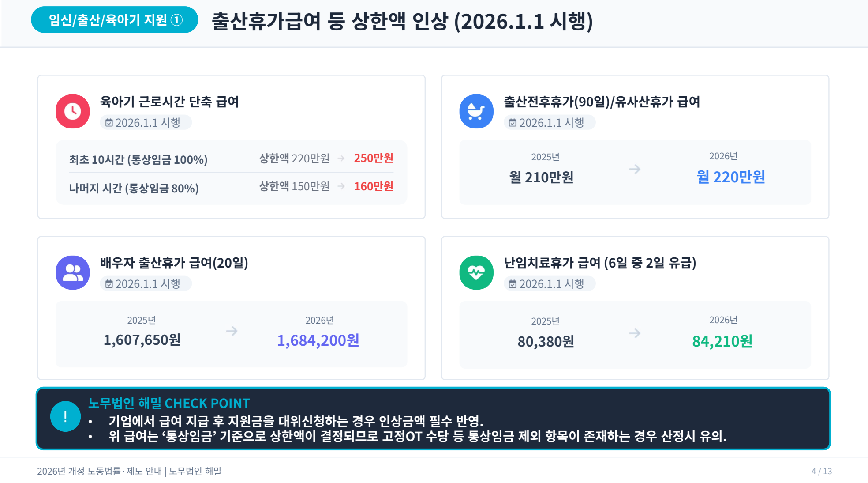The width and height of the screenshot is (868, 483).
Task: Click the arrow between 1,607,650원 and 1,684,200원
Action: point(232,331)
